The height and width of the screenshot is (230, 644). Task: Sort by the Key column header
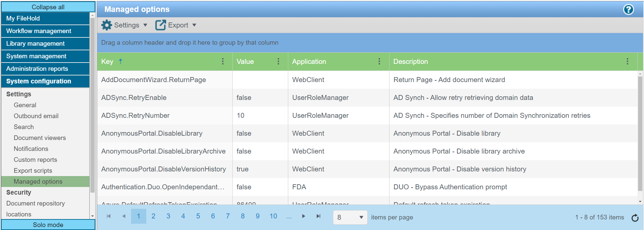107,62
